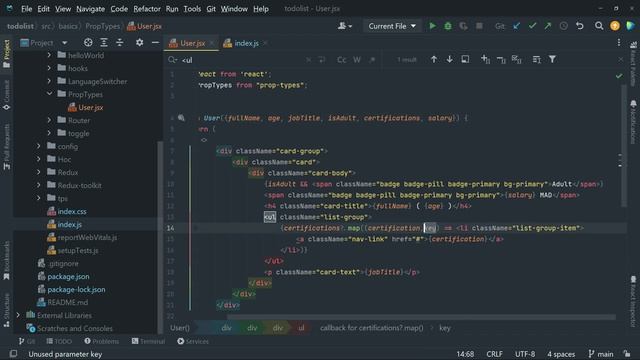Open editor tabs more options icon
The image size is (640, 360).
click(x=619, y=43)
